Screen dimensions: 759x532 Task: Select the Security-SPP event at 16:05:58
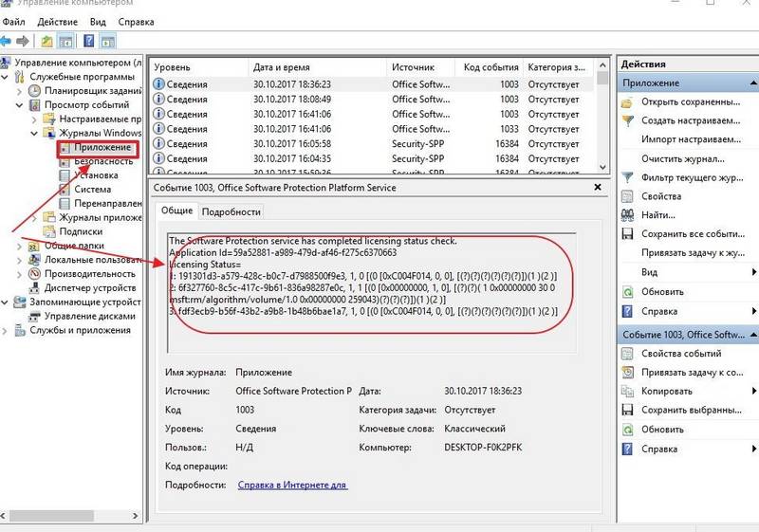[x=371, y=143]
